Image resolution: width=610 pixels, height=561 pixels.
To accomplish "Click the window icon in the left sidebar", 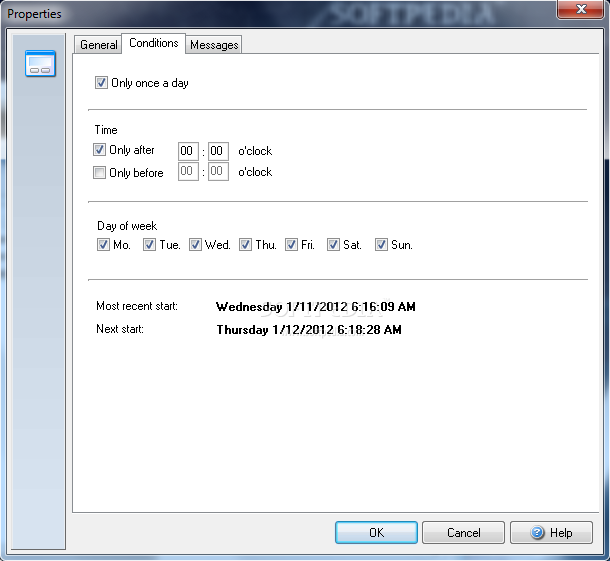I will click(40, 63).
